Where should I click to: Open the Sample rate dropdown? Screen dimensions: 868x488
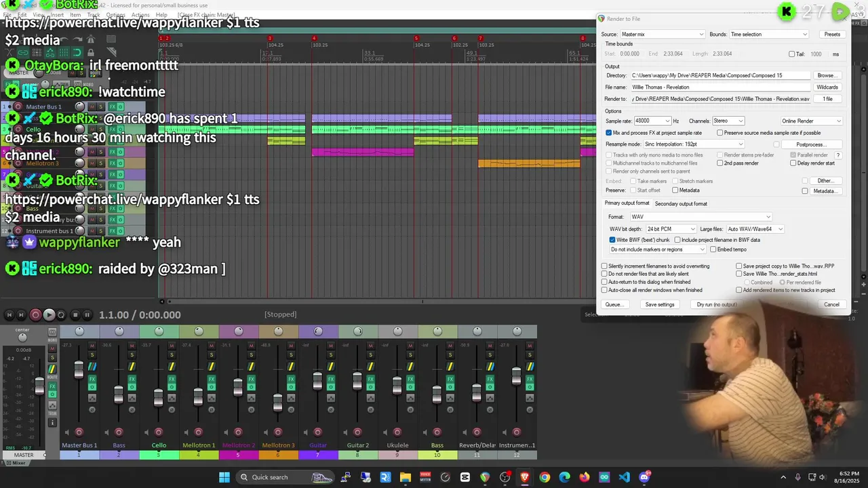652,121
